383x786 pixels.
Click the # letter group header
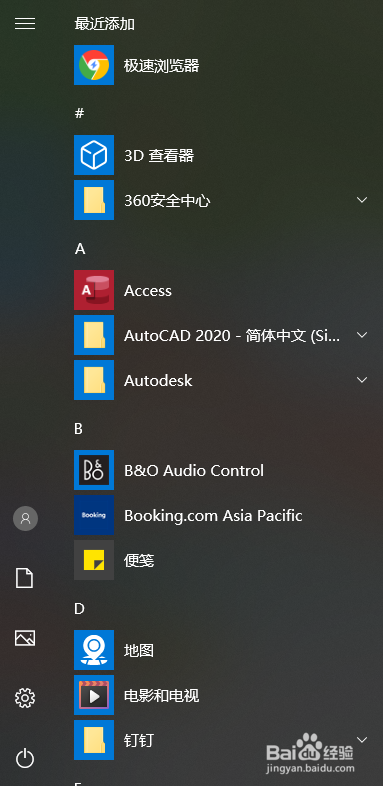click(x=79, y=113)
